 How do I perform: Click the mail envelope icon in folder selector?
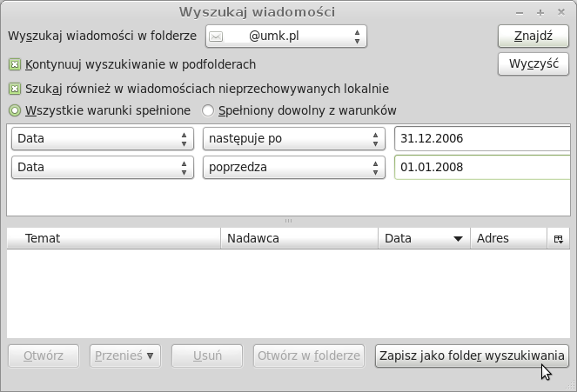217,37
